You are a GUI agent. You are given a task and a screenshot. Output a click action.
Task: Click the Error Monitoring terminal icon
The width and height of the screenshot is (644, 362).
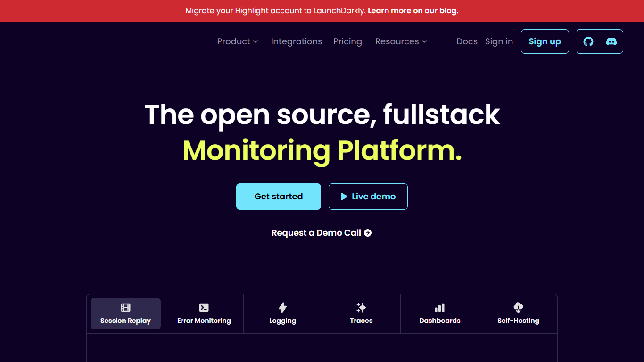(x=204, y=308)
